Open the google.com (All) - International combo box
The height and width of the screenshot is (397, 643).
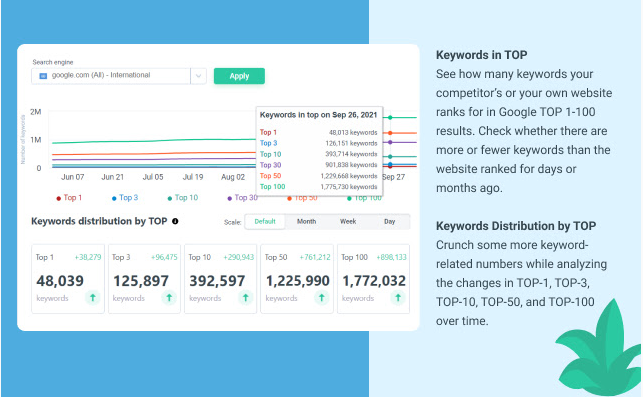pos(119,76)
